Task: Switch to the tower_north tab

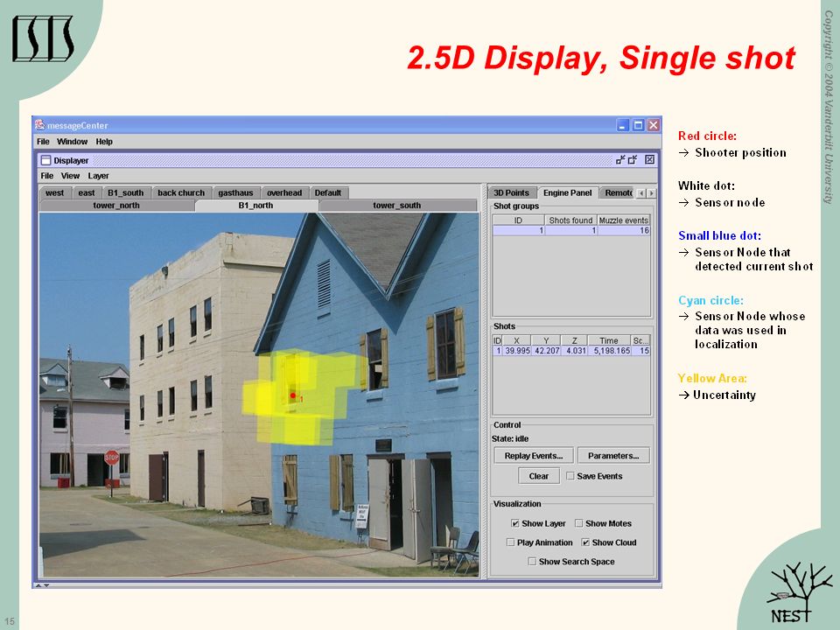Action: point(116,205)
